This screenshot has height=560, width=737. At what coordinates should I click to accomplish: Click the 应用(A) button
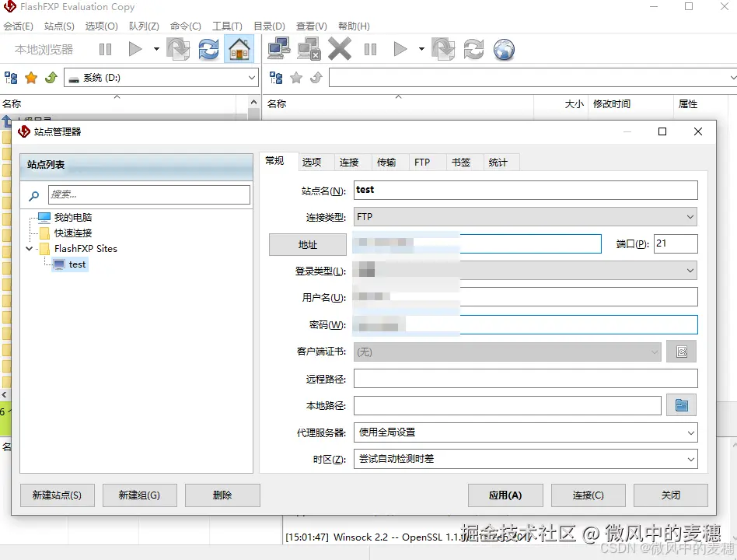505,495
